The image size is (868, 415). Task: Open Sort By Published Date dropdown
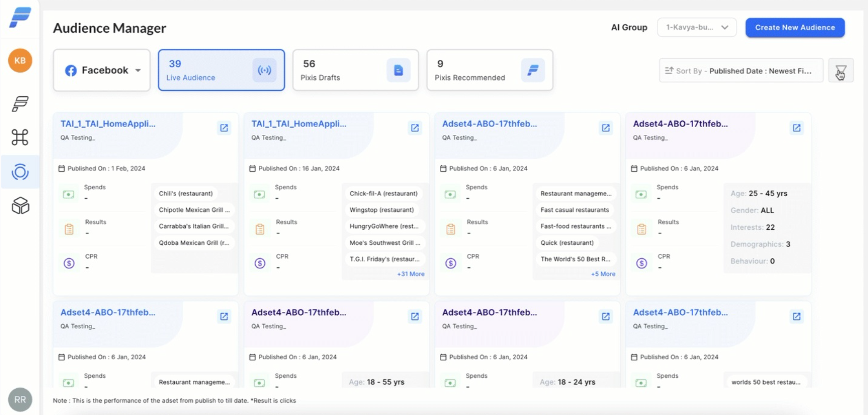pos(741,71)
